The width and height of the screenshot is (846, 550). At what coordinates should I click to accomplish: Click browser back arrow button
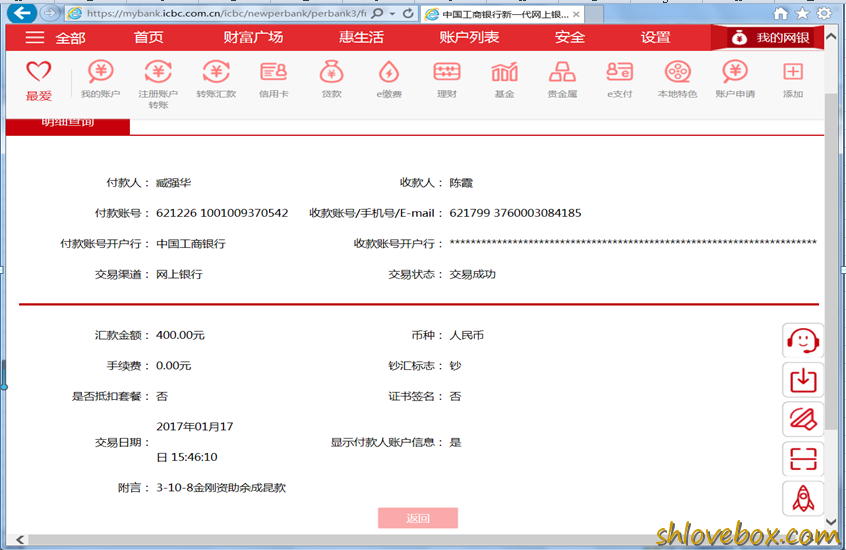click(22, 13)
